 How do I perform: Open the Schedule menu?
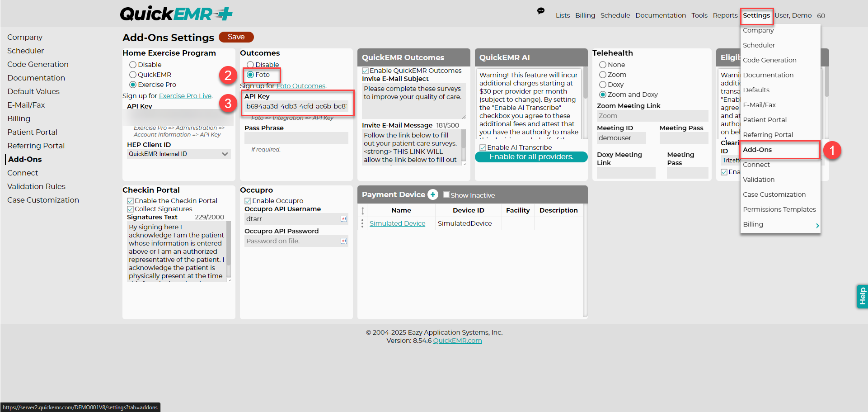pyautogui.click(x=615, y=15)
